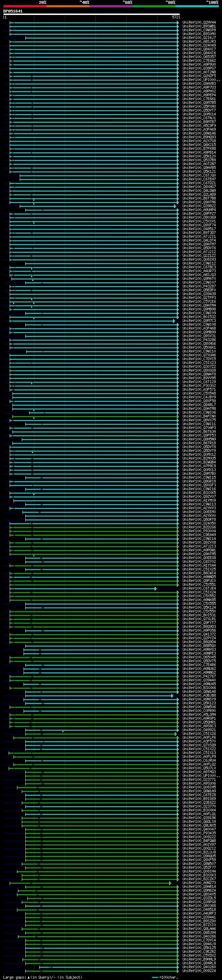This screenshot has width=222, height=980.
Task: Open hit UniRef100_B9SWB1
Action: click(x=199, y=26)
